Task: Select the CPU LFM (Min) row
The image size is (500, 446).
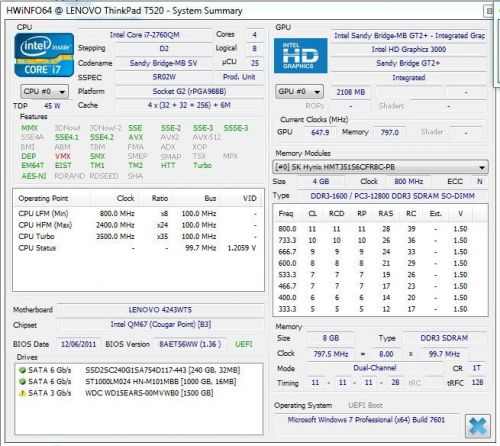Action: tap(138, 214)
